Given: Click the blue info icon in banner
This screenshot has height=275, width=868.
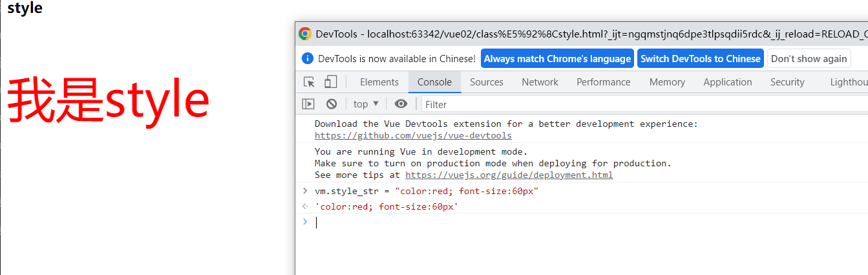Looking at the screenshot, I should (x=308, y=58).
